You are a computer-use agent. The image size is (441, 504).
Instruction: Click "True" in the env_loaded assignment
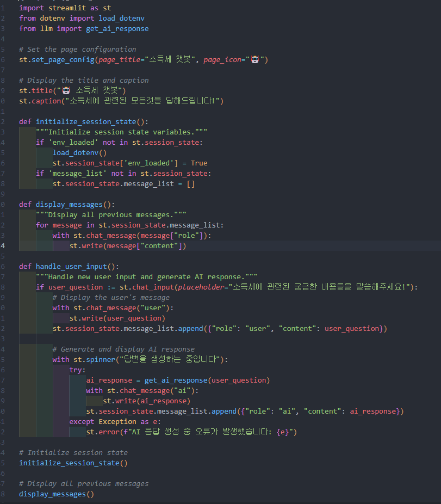[199, 163]
